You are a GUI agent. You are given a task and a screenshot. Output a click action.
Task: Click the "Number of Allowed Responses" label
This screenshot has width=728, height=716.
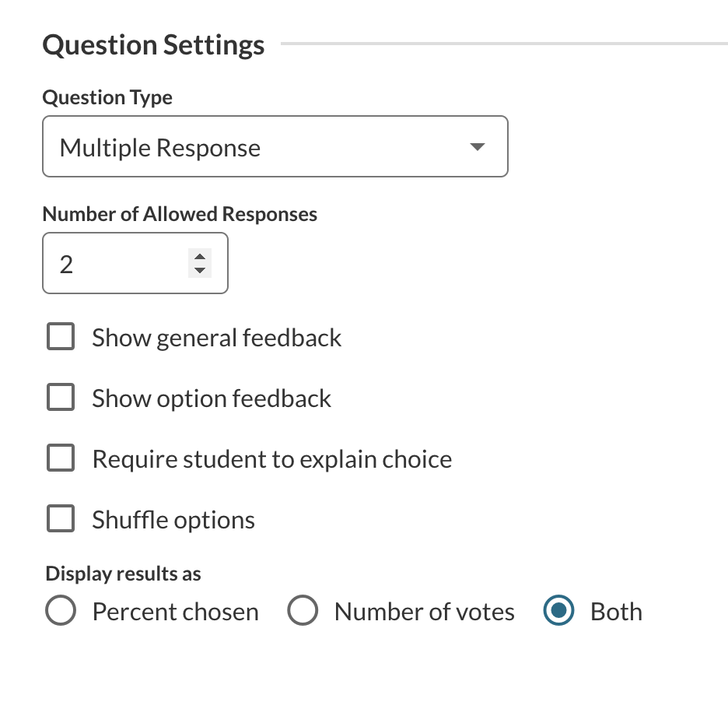coord(180,214)
